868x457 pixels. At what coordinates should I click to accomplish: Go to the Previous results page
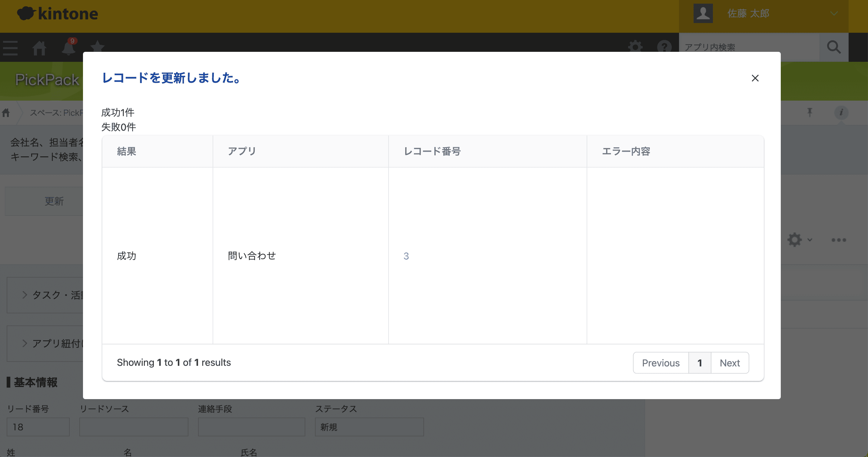click(x=661, y=363)
